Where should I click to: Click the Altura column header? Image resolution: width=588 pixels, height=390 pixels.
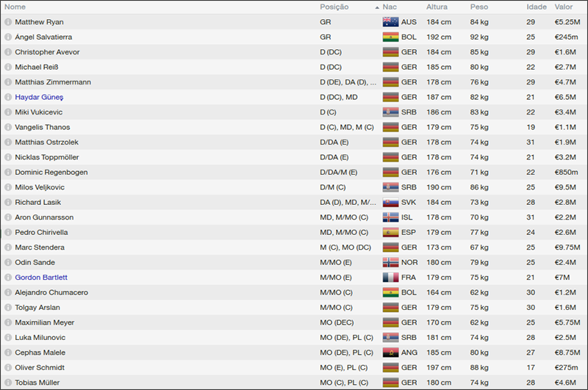click(437, 7)
